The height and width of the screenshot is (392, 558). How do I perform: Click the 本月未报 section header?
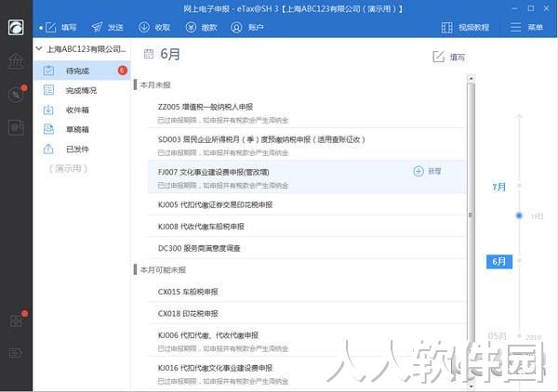point(155,85)
